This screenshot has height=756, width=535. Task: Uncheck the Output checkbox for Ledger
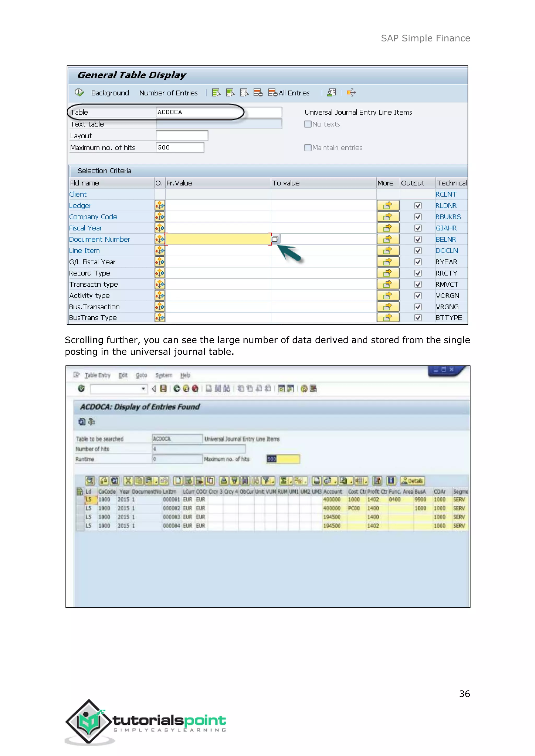coord(418,205)
